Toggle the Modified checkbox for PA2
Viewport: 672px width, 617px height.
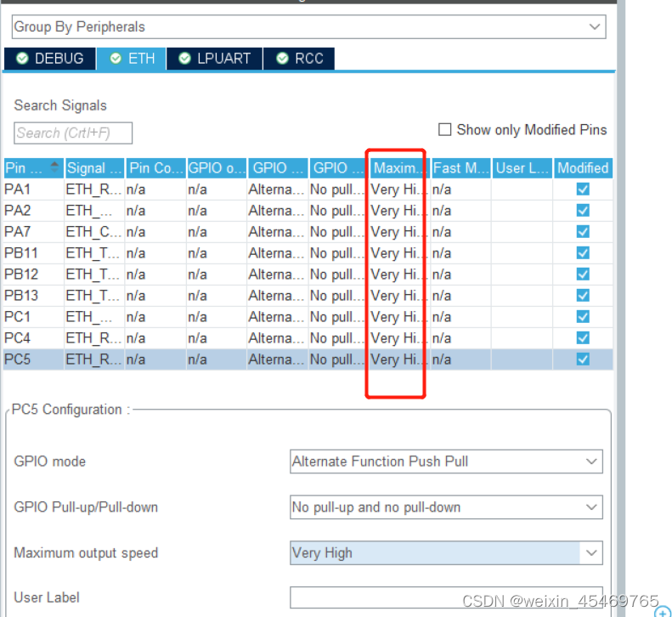[583, 211]
